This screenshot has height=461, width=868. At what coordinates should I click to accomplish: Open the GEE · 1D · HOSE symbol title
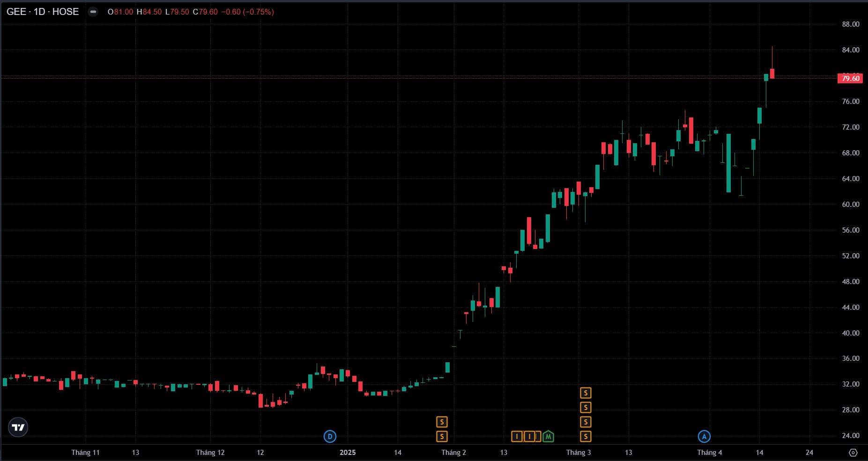pyautogui.click(x=43, y=12)
